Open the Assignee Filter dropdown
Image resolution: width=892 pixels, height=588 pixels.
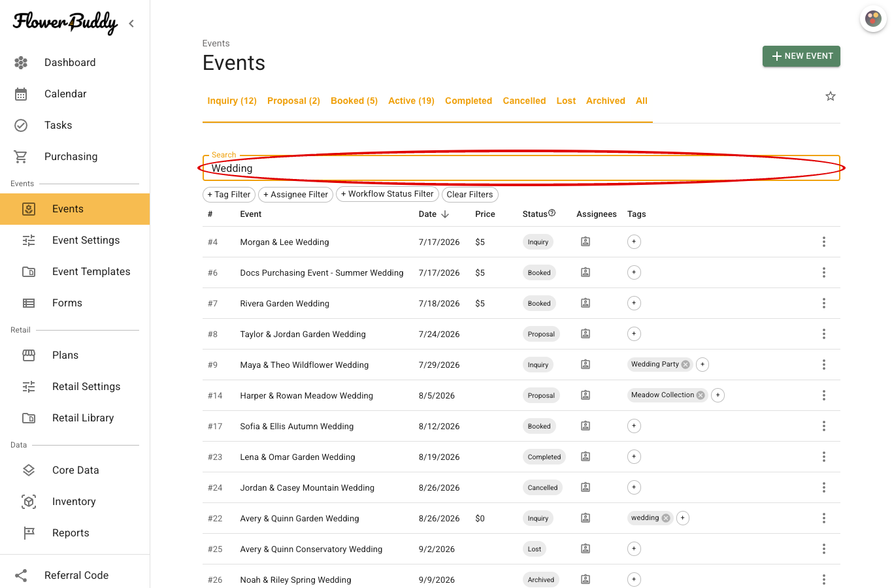coord(296,195)
